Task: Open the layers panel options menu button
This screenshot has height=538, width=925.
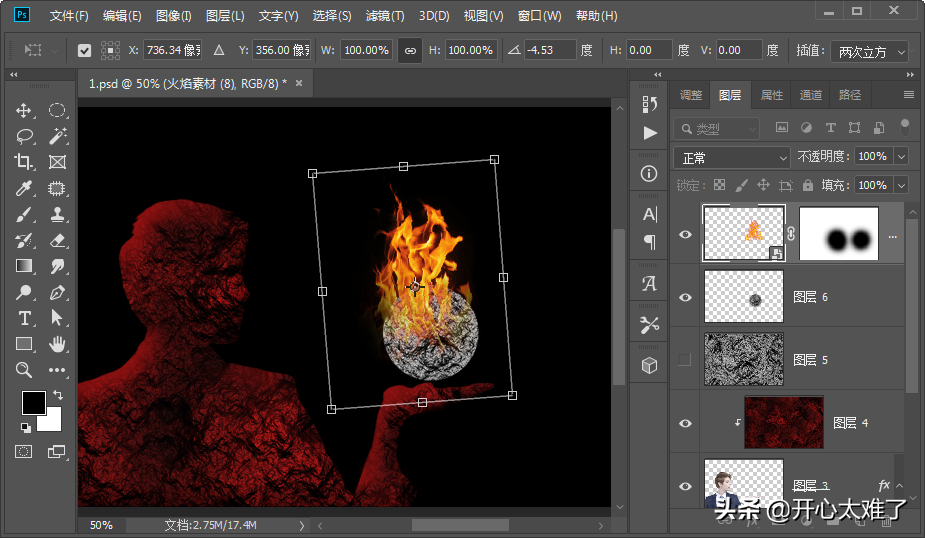Action: tap(908, 95)
